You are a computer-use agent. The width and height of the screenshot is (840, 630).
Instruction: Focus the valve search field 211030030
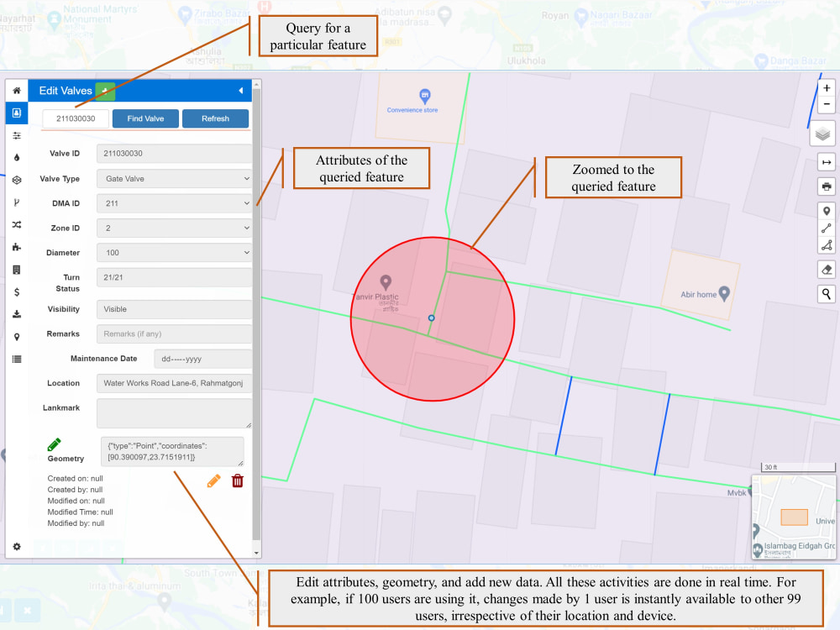76,118
